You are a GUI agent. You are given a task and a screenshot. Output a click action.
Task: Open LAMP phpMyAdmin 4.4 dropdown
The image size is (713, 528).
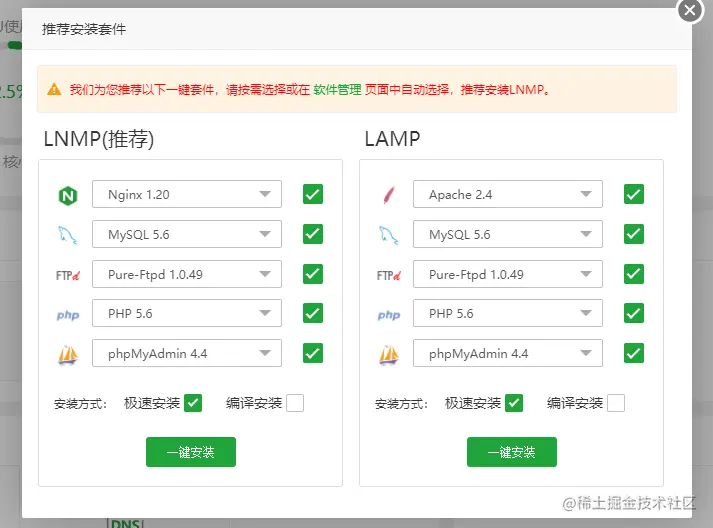coord(508,353)
